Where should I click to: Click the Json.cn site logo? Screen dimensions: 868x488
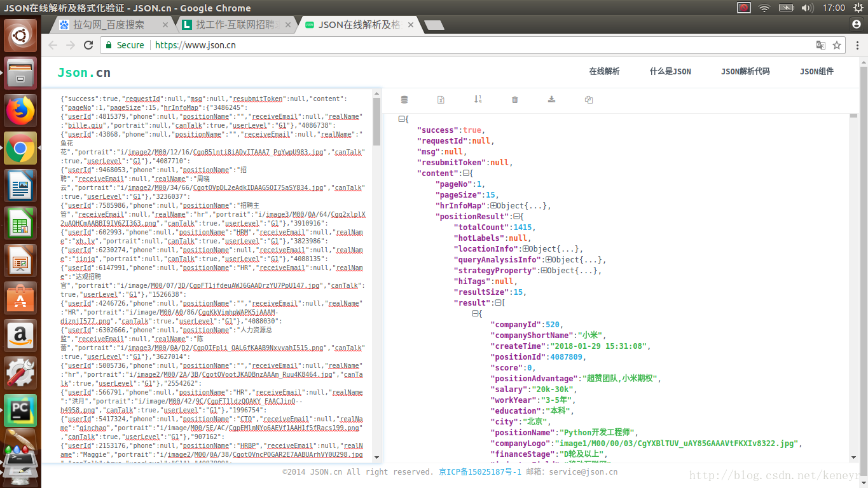pos(84,72)
